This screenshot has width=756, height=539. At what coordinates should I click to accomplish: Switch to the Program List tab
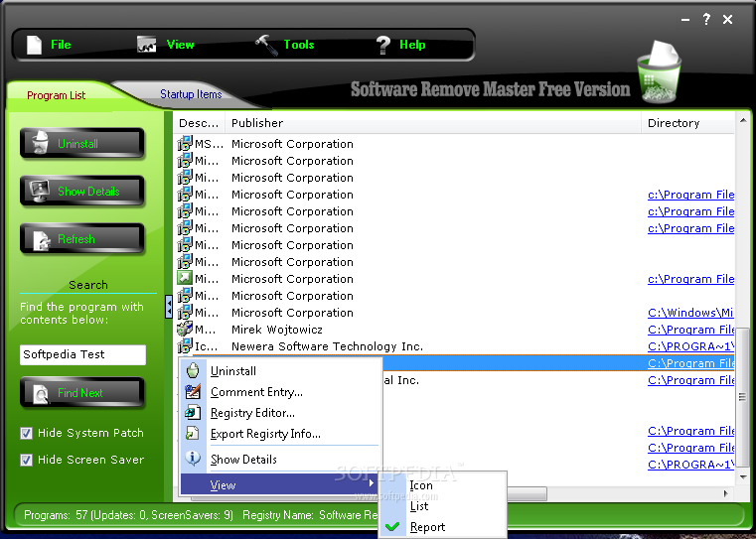coord(57,95)
